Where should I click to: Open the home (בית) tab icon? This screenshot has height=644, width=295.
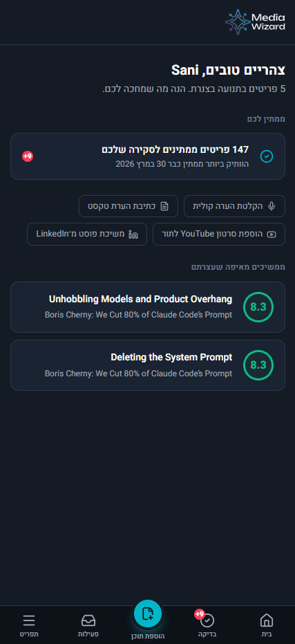(267, 620)
